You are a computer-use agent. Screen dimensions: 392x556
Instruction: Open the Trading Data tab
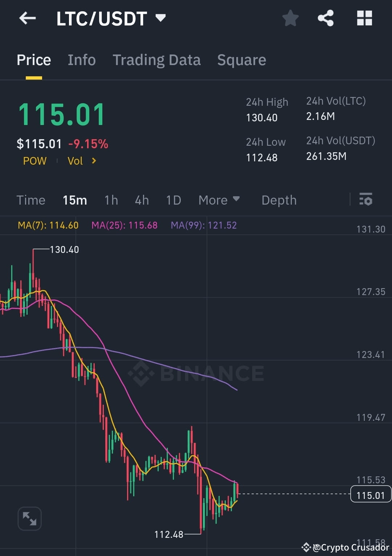(157, 60)
